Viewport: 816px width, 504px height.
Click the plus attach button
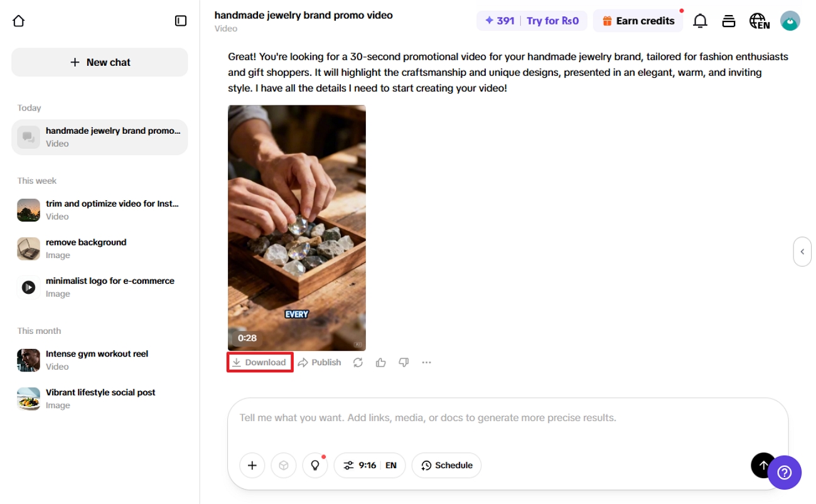[x=252, y=465]
